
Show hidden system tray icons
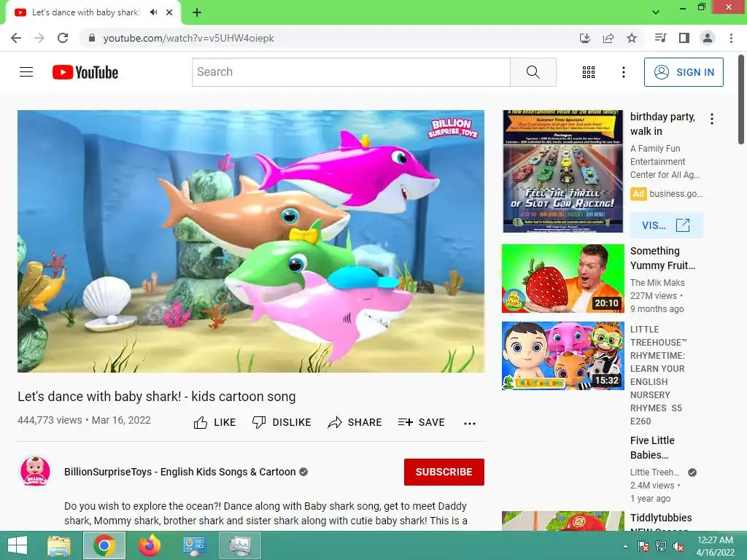pyautogui.click(x=625, y=546)
